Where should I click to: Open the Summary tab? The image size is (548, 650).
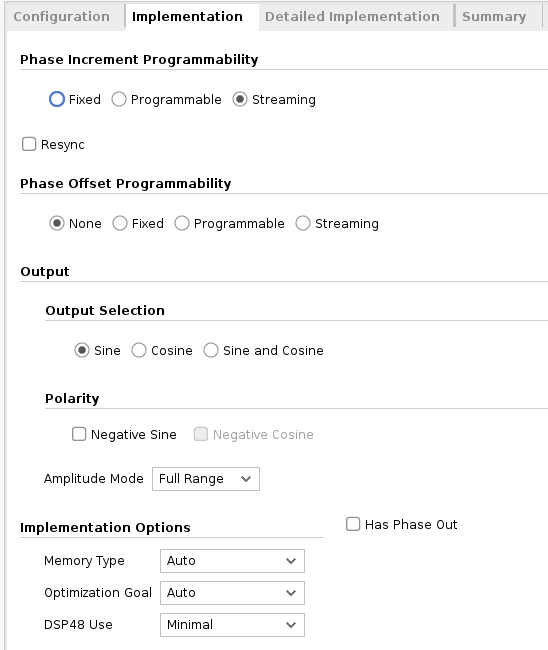pyautogui.click(x=494, y=17)
